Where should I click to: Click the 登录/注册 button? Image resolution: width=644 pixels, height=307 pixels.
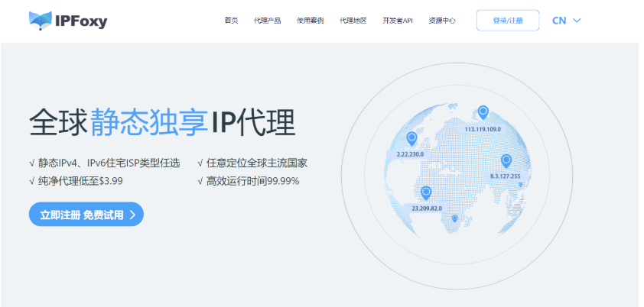[508, 21]
